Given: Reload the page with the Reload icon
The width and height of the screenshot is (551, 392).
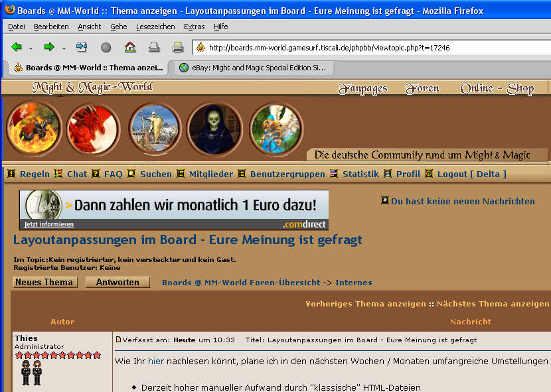Looking at the screenshot, I should 82,46.
